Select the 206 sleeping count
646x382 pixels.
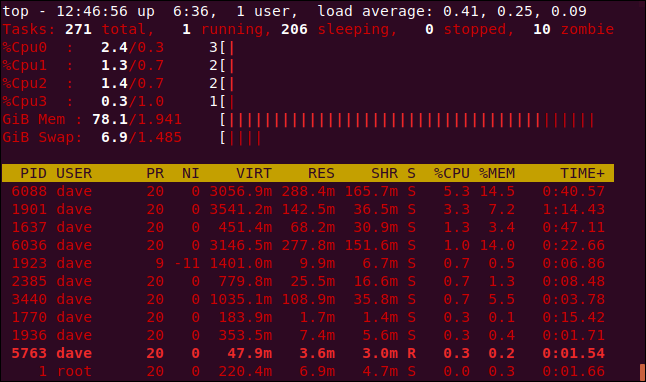(x=294, y=29)
